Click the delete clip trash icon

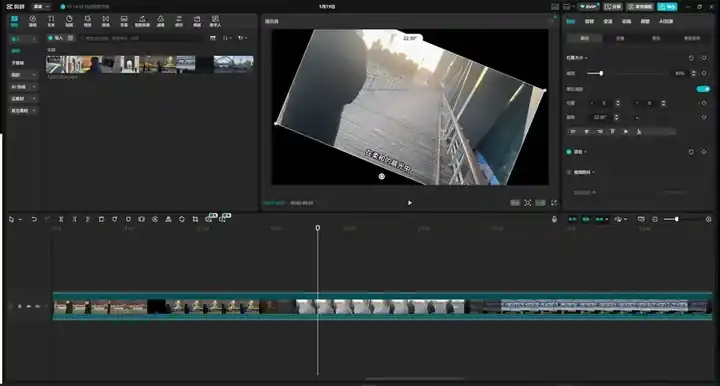(x=101, y=219)
